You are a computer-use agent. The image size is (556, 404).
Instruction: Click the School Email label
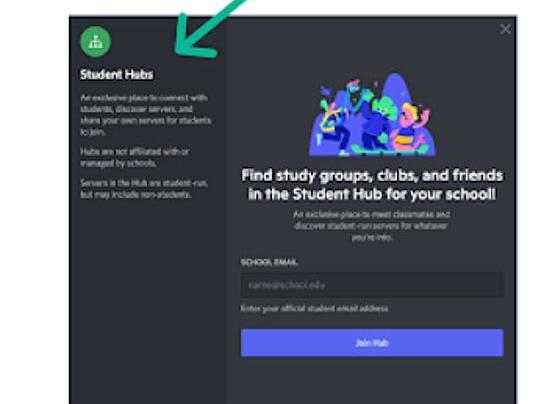(269, 262)
